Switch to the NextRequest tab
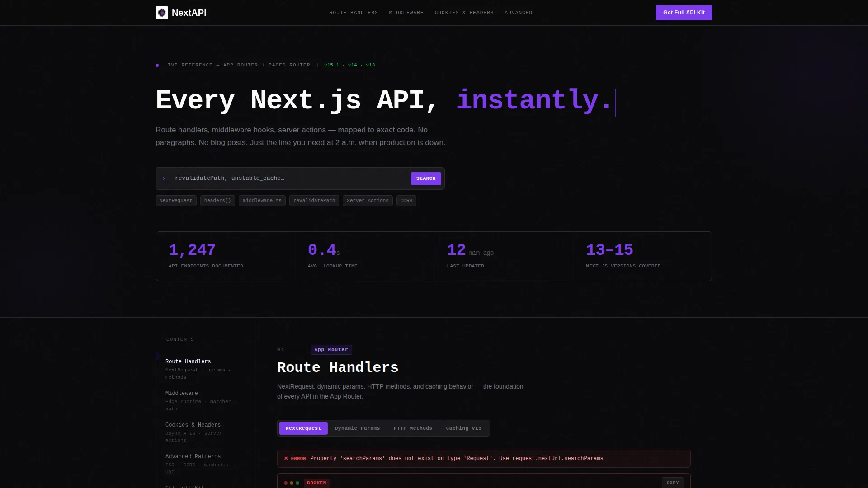Screen dimensions: 868x488 pos(303,428)
